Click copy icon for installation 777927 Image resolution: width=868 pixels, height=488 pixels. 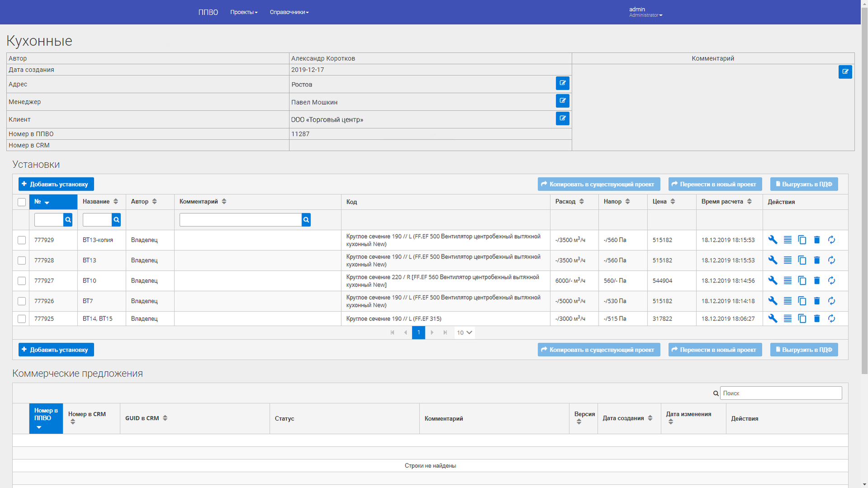[x=802, y=281]
